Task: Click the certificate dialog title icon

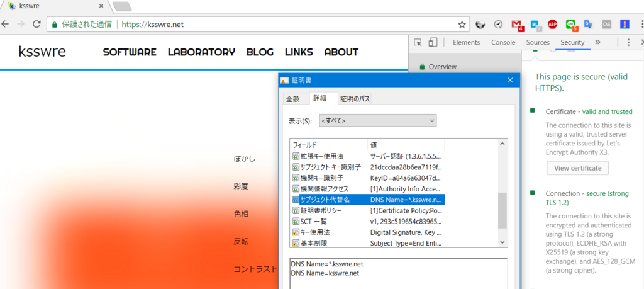Action: coord(284,81)
